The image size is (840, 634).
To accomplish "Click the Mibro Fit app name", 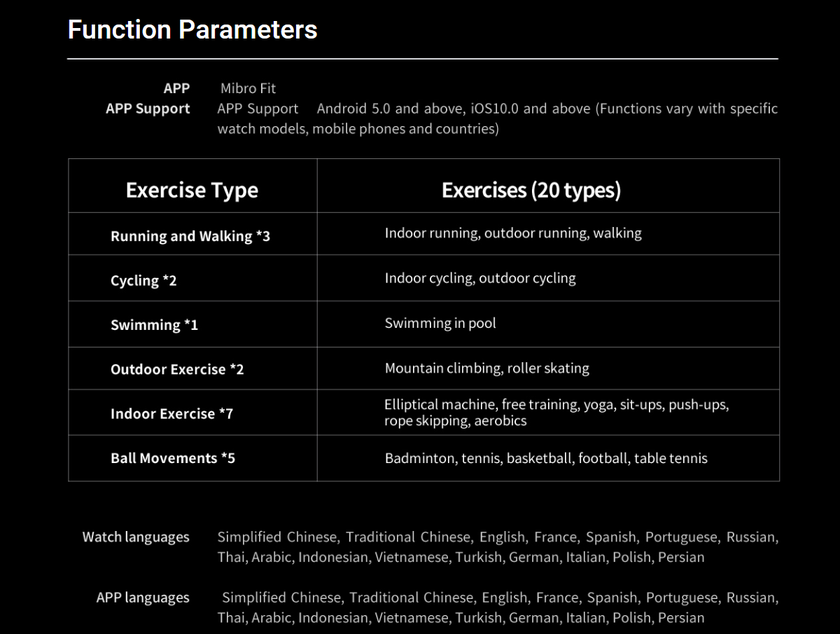I will [x=248, y=88].
